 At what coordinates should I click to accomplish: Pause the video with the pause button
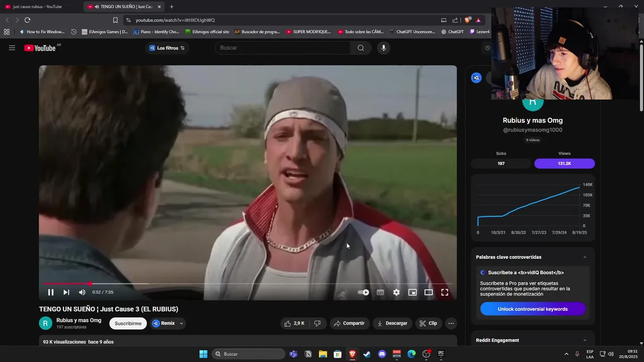[51, 292]
